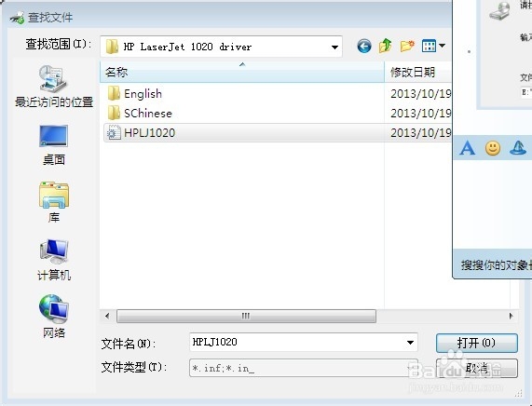Sort by 名称 column header
Image resolution: width=532 pixels, height=406 pixels.
click(x=242, y=72)
